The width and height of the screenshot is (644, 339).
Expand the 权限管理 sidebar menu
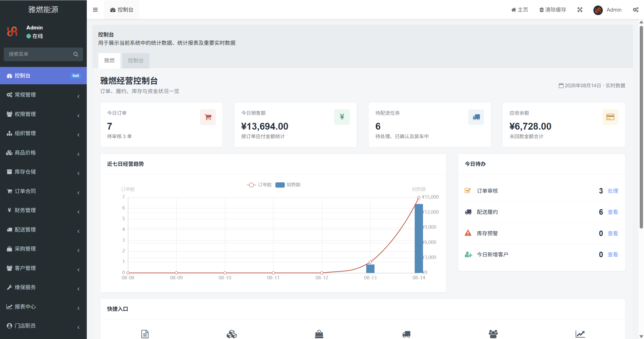coord(43,114)
